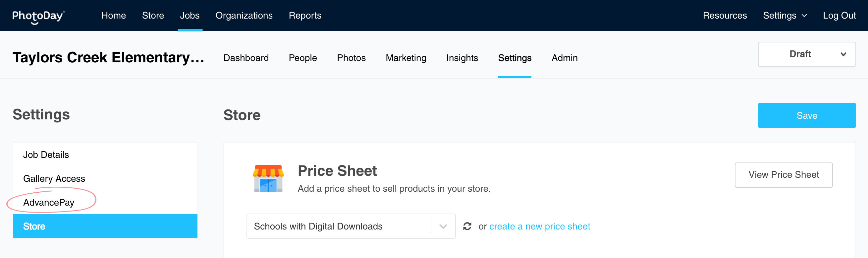Image resolution: width=868 pixels, height=258 pixels.
Task: Click the Price Sheet heading
Action: 337,171
